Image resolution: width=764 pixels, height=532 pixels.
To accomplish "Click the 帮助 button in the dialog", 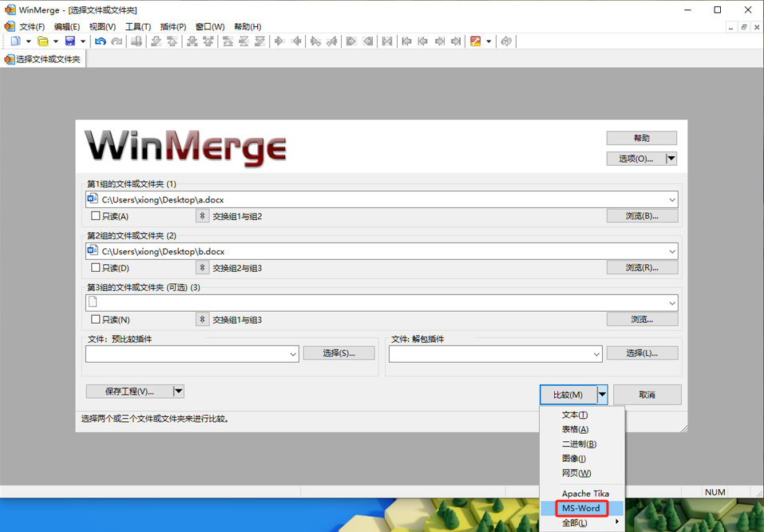I will point(641,138).
